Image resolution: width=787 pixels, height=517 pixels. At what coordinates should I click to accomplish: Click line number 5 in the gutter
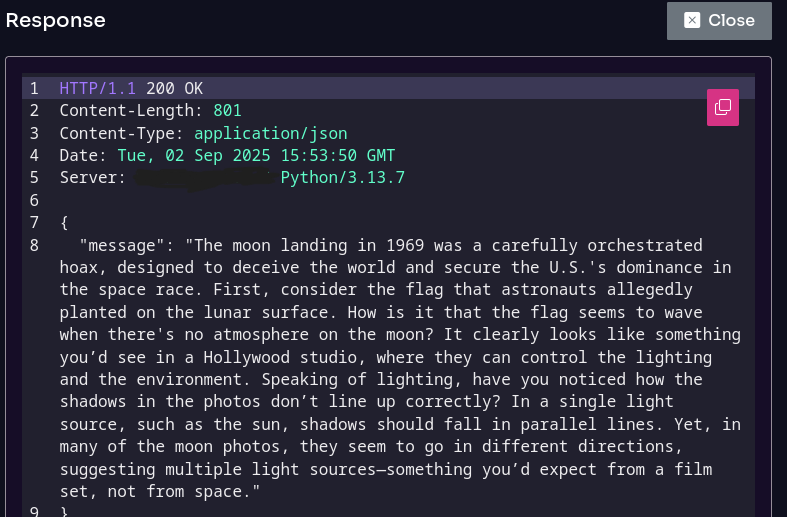[x=34, y=178]
